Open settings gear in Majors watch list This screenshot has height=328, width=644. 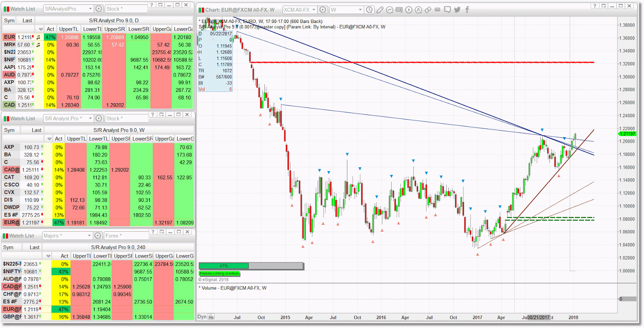coord(98,235)
